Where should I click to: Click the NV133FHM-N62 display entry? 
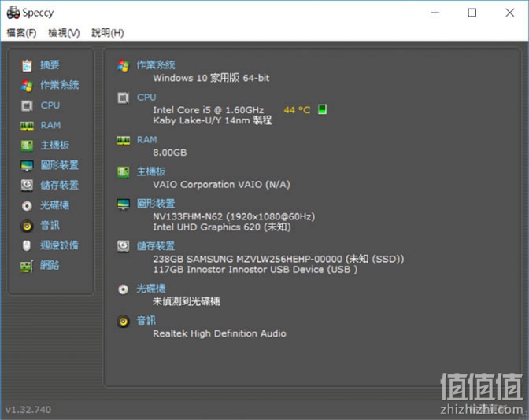[x=234, y=216]
